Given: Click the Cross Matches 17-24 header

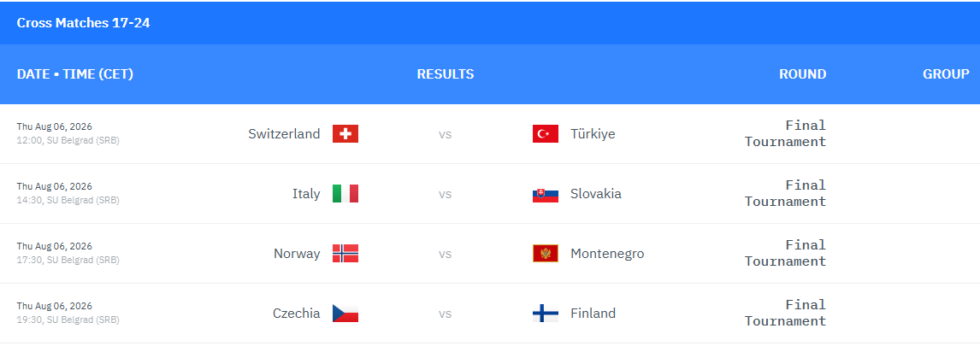Looking at the screenshot, I should (83, 23).
